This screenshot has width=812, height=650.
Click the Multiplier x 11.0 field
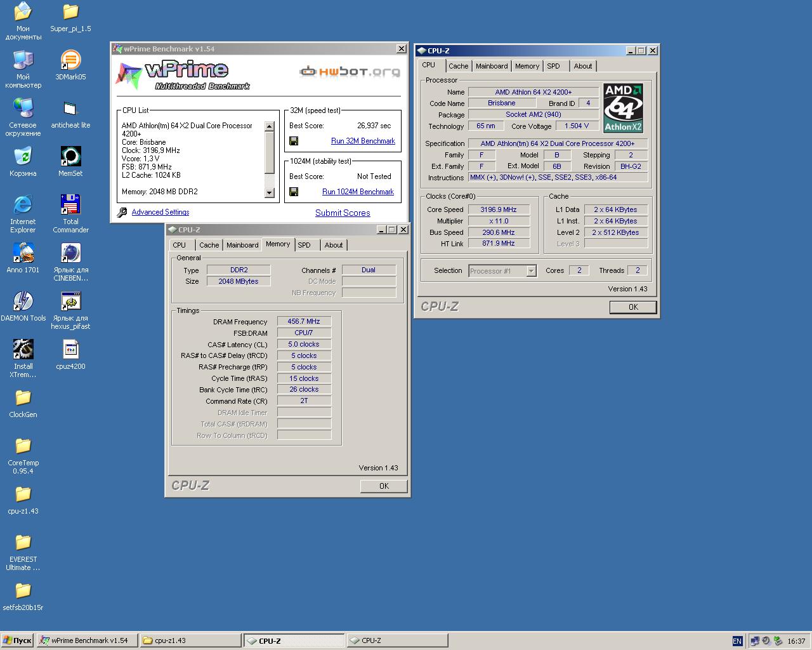point(499,221)
